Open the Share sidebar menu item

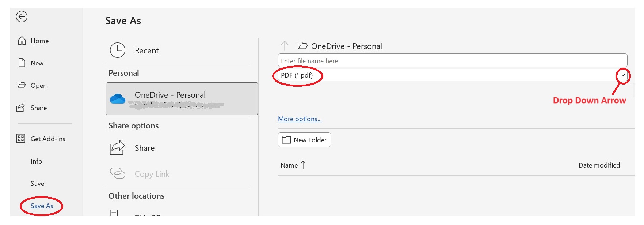(x=39, y=108)
